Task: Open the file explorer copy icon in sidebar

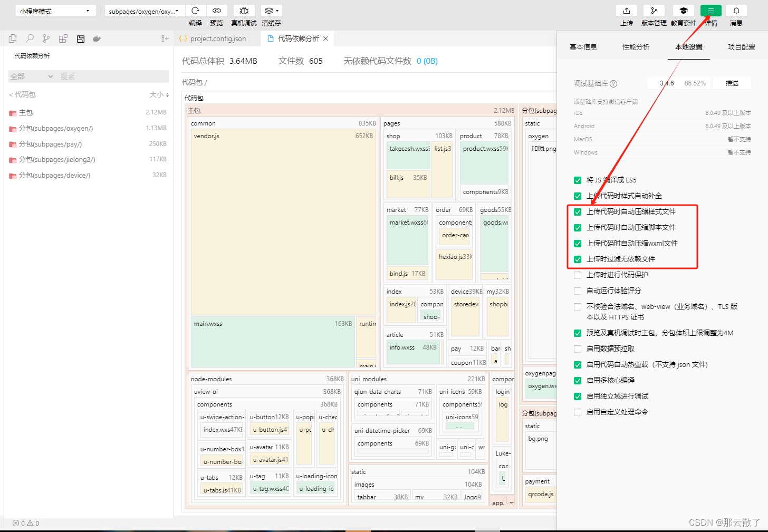Action: click(13, 38)
